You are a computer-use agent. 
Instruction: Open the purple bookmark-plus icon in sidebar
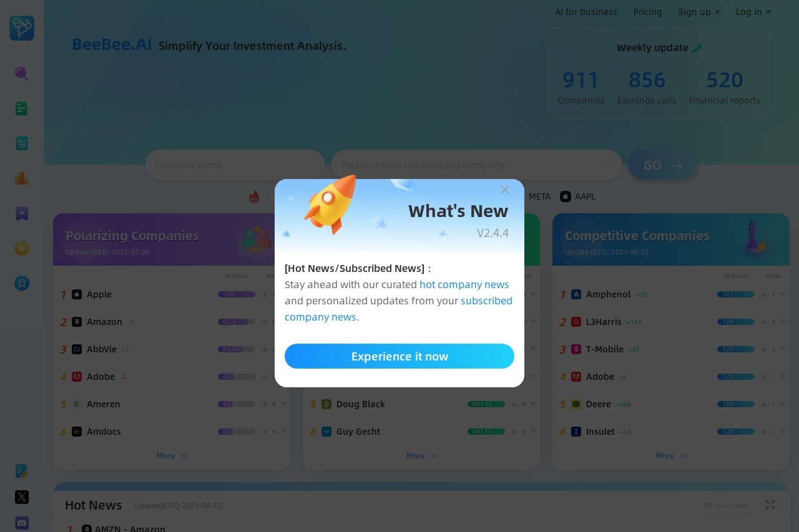coord(22,213)
